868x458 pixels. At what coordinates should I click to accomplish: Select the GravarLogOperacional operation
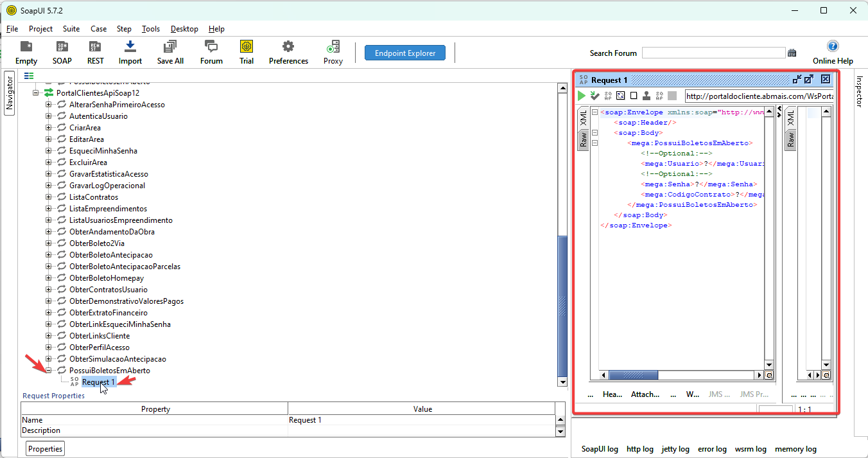tap(107, 186)
